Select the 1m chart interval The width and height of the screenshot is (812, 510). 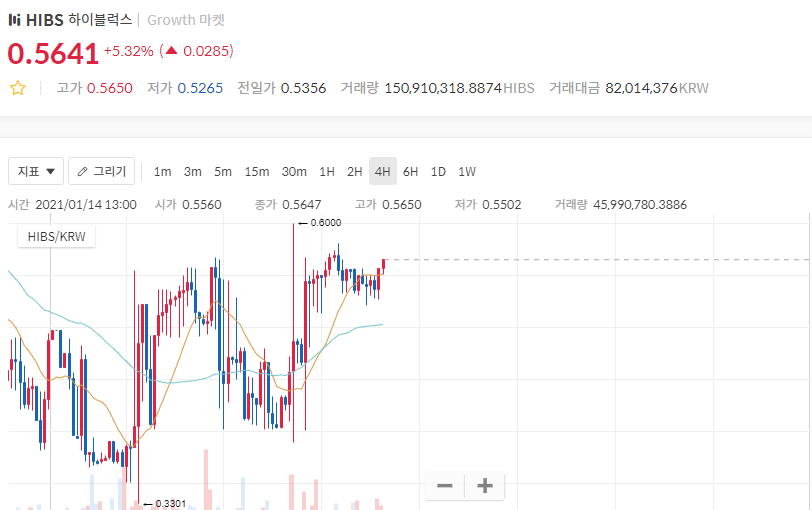162,171
